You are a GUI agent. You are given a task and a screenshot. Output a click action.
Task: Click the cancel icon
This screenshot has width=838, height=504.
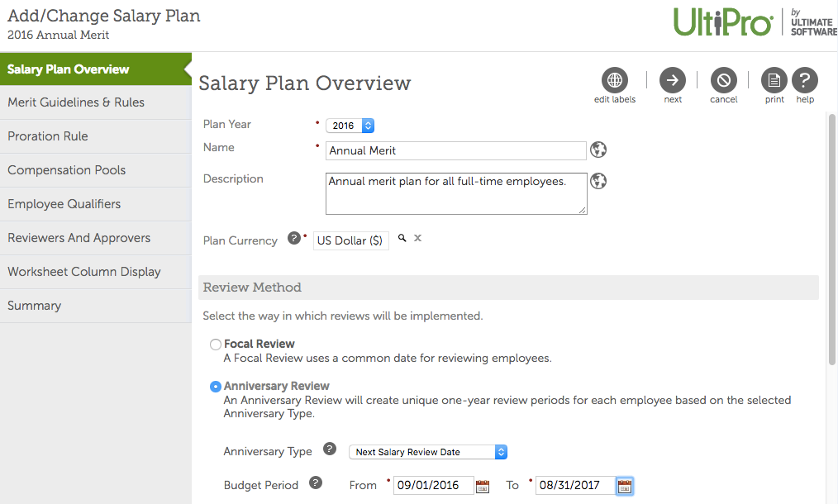tap(723, 80)
